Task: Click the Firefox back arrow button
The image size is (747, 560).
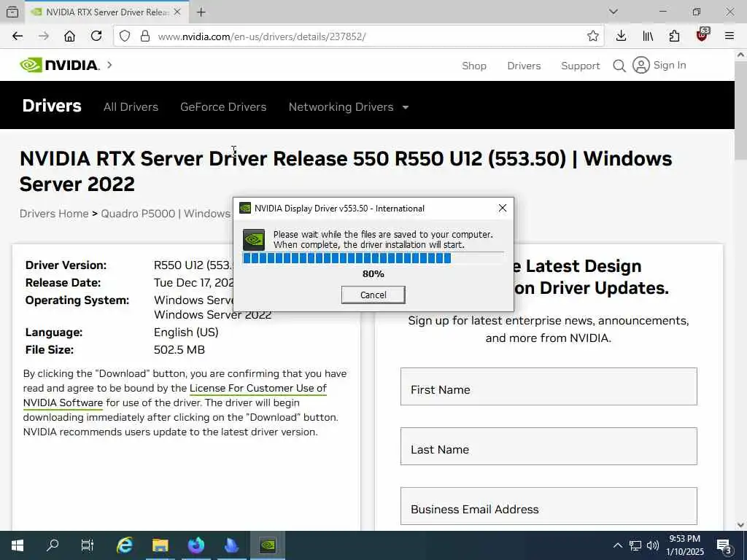Action: click(18, 36)
